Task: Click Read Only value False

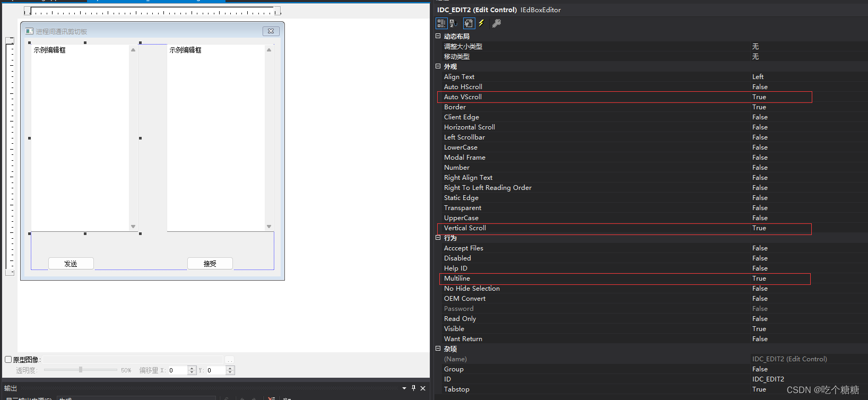Action: (760, 319)
